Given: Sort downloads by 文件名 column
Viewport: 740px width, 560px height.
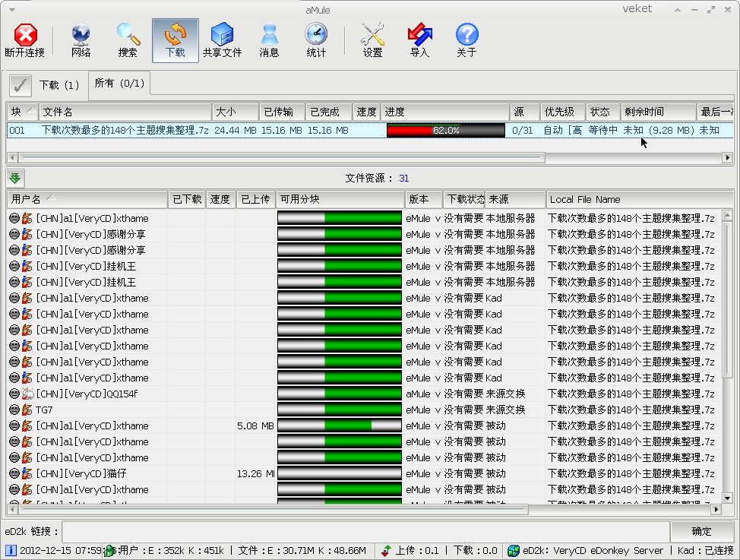Looking at the screenshot, I should pyautogui.click(x=125, y=112).
